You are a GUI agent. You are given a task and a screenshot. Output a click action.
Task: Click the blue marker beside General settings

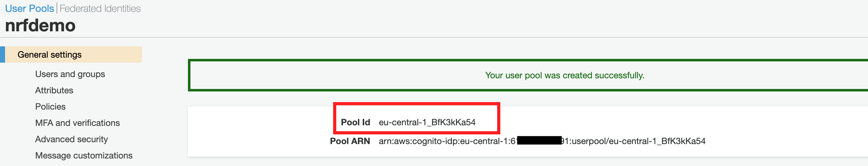coord(3,55)
